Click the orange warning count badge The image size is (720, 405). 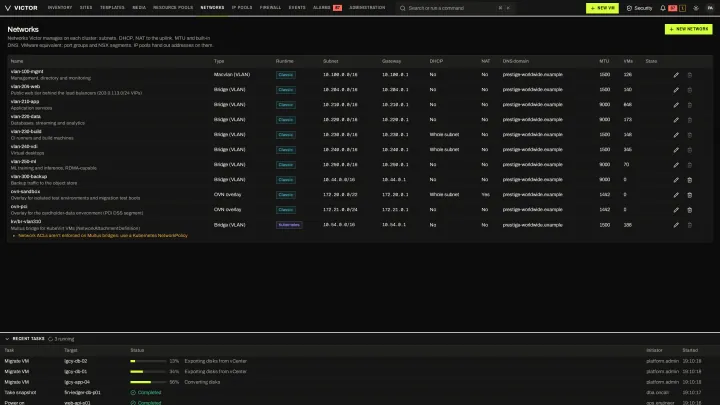click(682, 8)
